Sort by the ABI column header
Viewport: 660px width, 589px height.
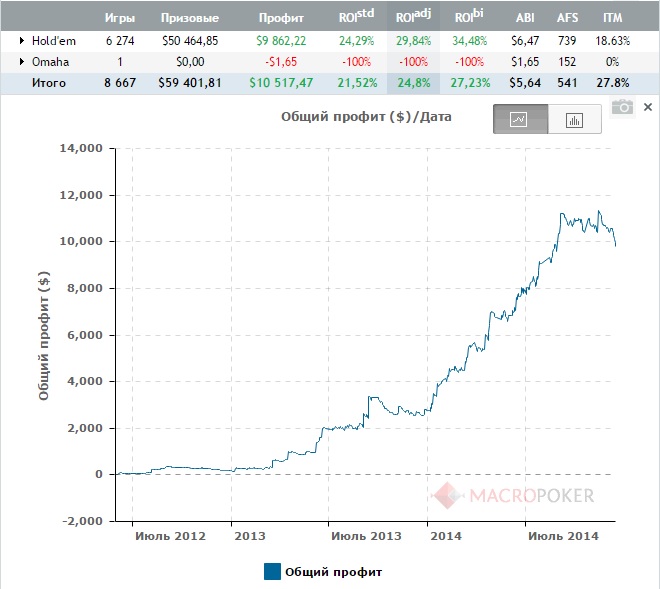pos(524,18)
